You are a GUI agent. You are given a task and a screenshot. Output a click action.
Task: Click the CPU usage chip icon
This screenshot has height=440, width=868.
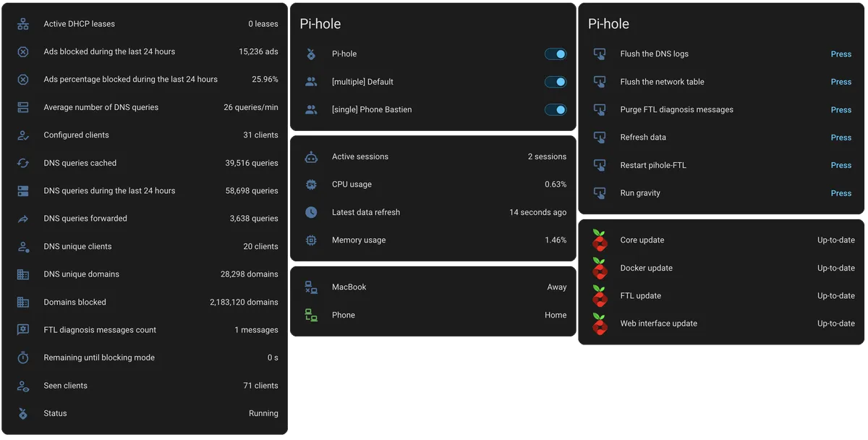tap(311, 185)
